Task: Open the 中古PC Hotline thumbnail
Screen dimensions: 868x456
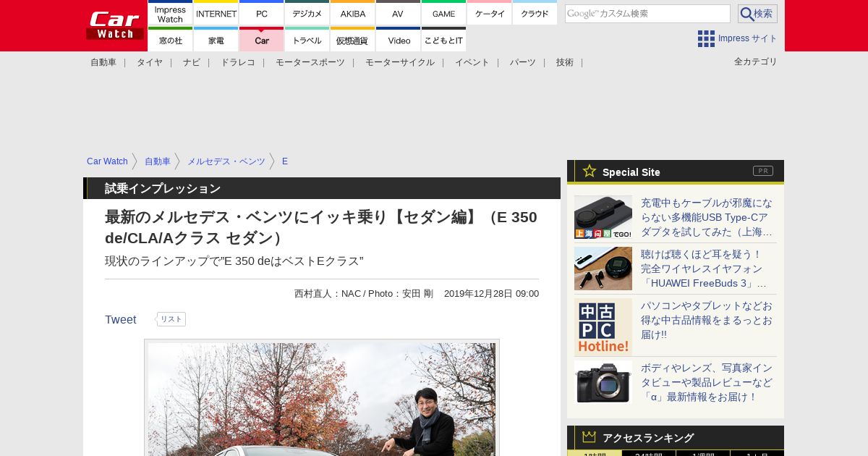Action: click(x=603, y=327)
